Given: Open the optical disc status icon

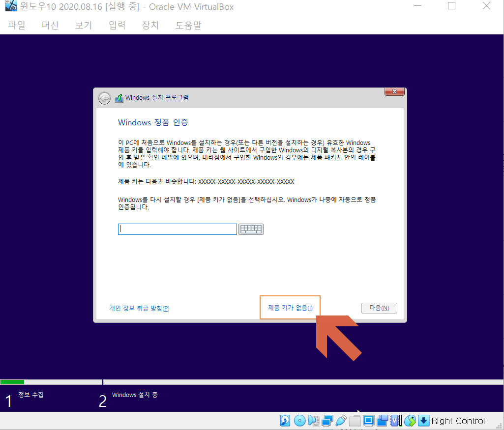Looking at the screenshot, I should coord(299,420).
